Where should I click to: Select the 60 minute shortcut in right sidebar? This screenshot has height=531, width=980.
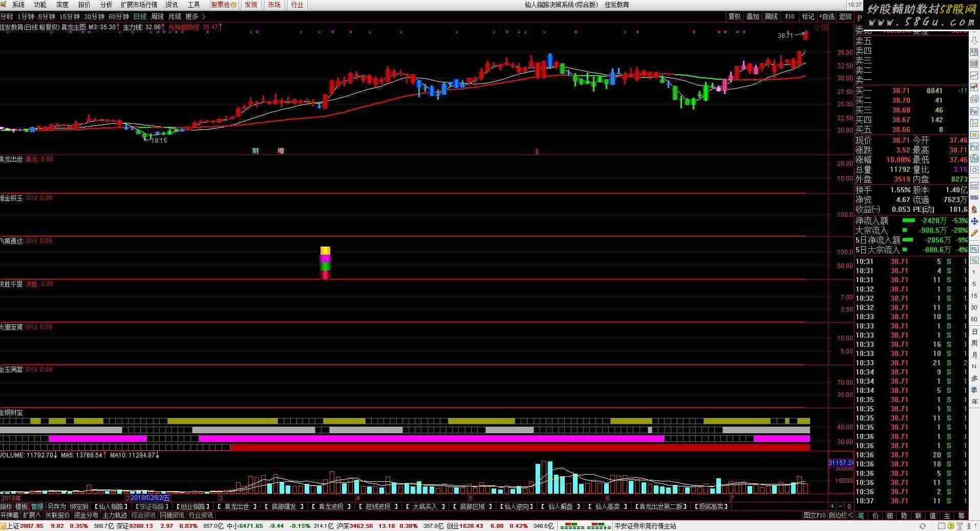pyautogui.click(x=974, y=320)
